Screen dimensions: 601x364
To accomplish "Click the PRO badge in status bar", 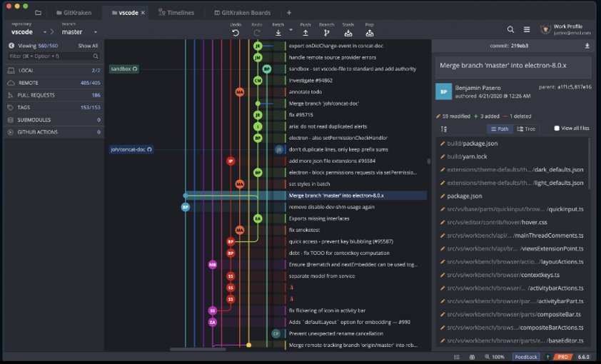I will pos(562,357).
